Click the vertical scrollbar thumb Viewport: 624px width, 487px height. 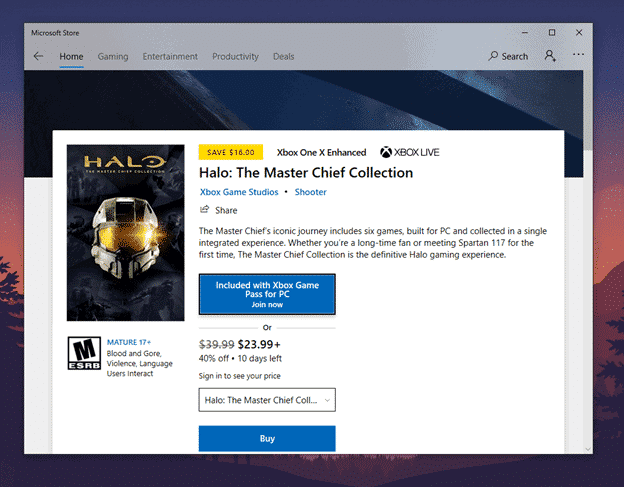(588, 111)
